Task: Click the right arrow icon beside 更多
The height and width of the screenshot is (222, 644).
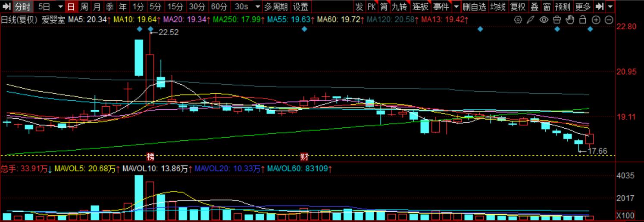Action: 599,7
